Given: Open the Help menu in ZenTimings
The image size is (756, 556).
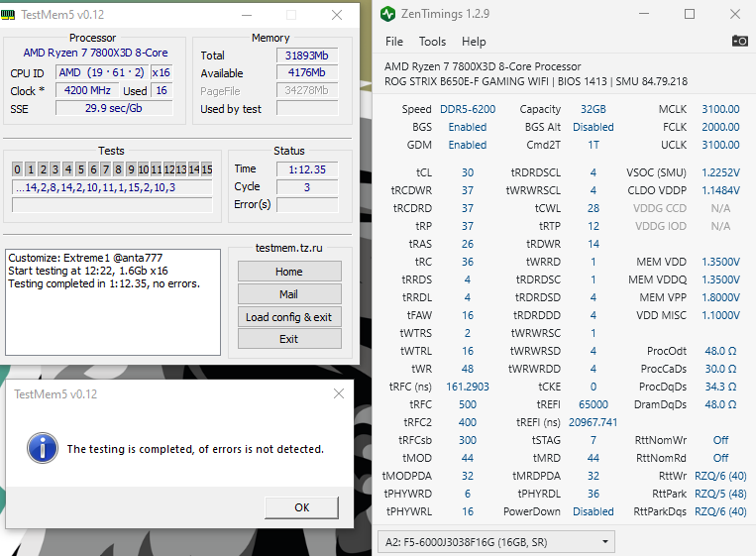Looking at the screenshot, I should (474, 42).
